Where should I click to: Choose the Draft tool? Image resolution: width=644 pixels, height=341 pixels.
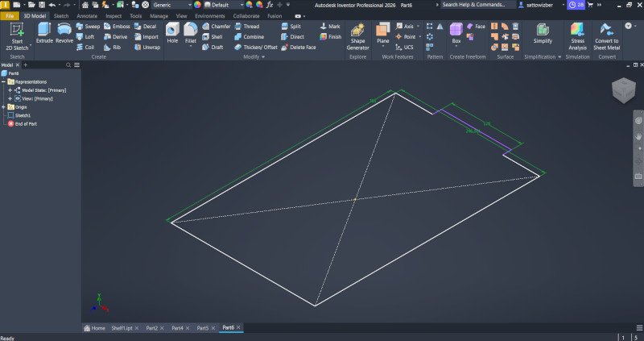point(213,47)
